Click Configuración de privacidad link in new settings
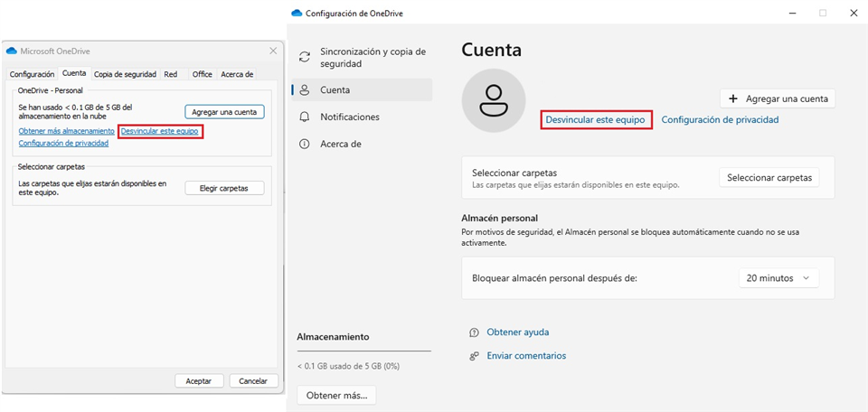This screenshot has height=412, width=868. [x=720, y=119]
